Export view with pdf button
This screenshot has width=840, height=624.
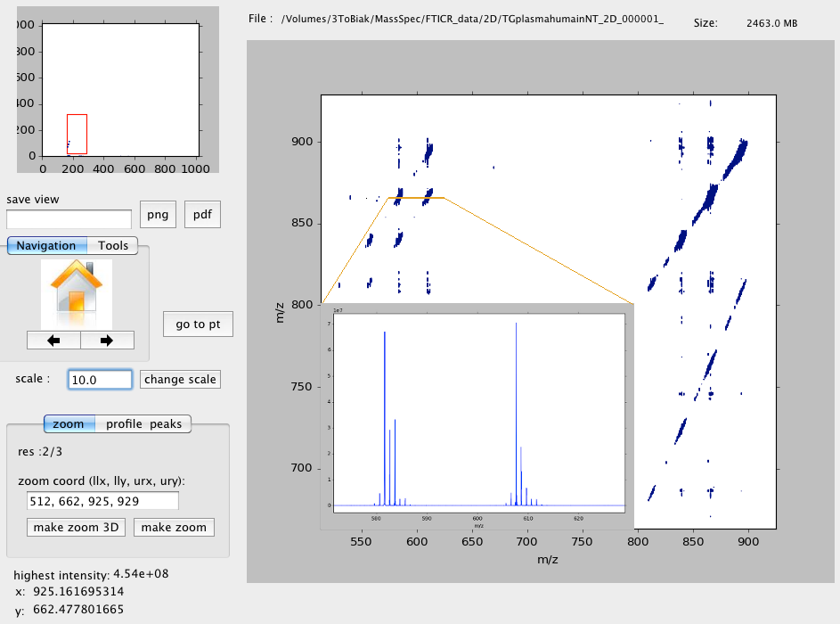pyautogui.click(x=202, y=215)
